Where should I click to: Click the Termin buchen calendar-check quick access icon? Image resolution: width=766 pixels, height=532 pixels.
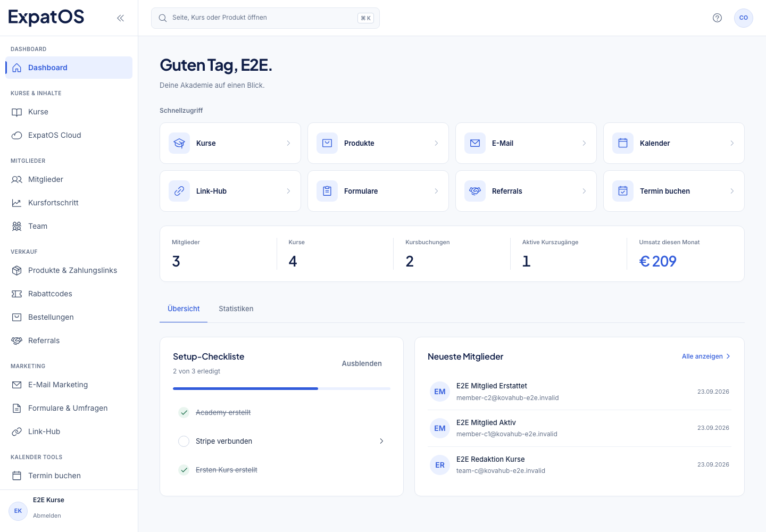(623, 191)
